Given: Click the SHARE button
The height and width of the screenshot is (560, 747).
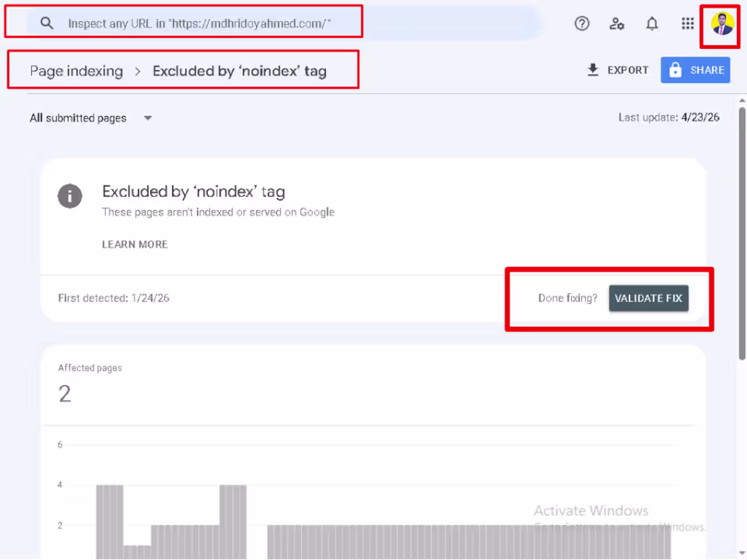Looking at the screenshot, I should [x=695, y=70].
